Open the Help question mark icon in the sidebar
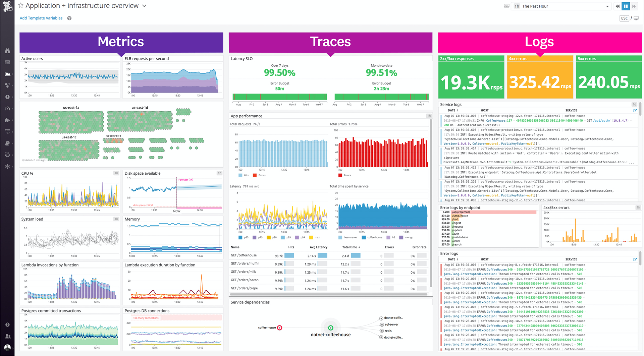This screenshot has width=644, height=356. (7, 324)
